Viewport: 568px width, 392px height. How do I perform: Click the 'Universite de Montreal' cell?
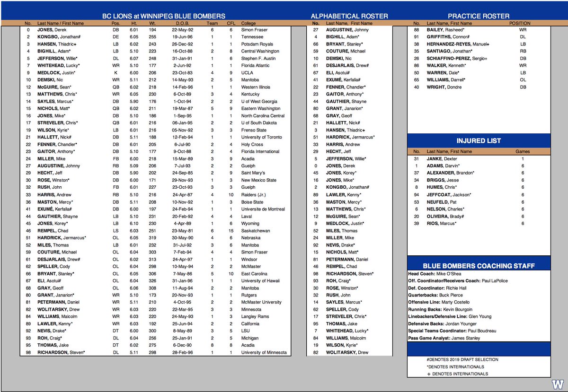tap(263, 209)
